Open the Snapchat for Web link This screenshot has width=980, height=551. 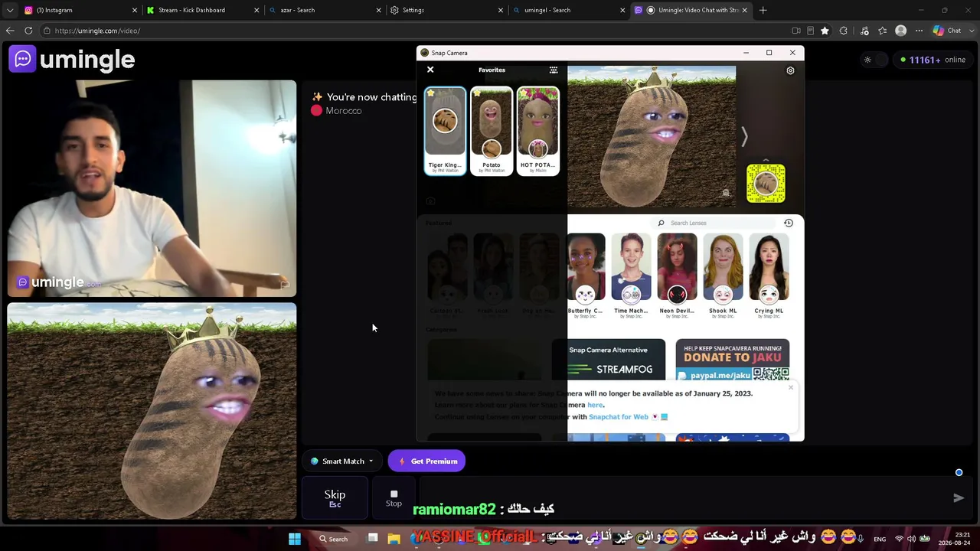(x=619, y=417)
